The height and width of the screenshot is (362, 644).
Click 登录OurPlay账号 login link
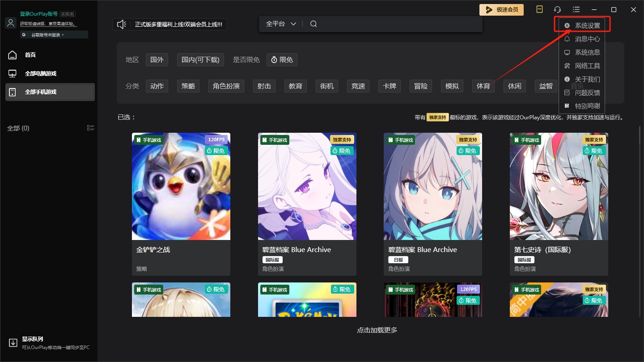pos(39,14)
